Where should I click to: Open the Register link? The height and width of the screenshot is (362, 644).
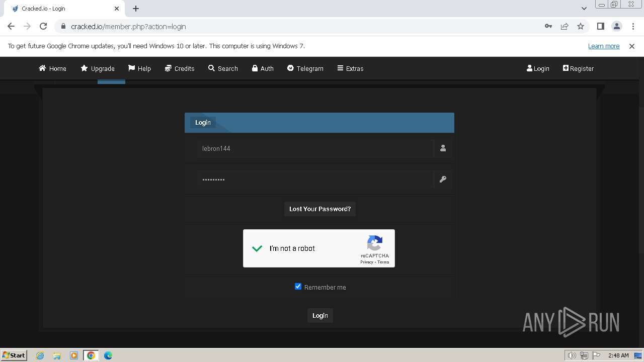point(578,68)
